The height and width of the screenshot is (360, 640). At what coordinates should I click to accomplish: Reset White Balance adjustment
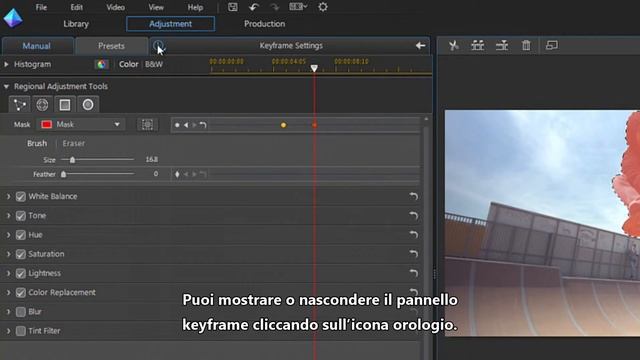click(x=413, y=196)
